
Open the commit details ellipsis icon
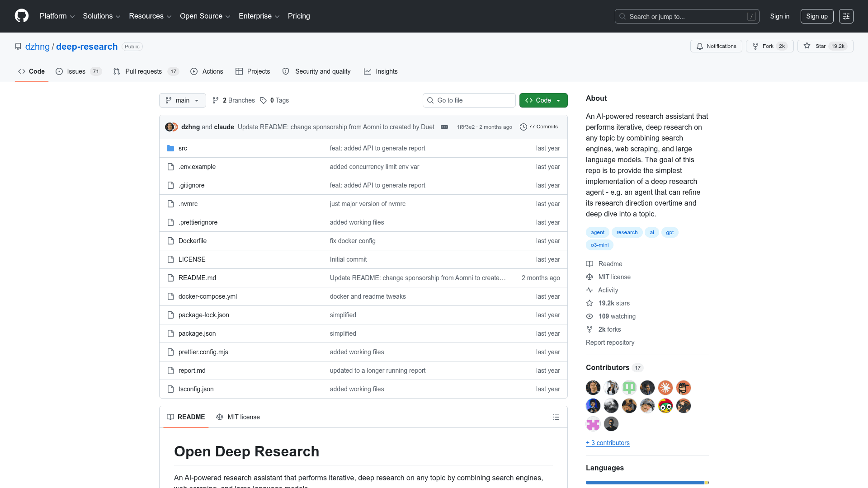[x=444, y=127]
